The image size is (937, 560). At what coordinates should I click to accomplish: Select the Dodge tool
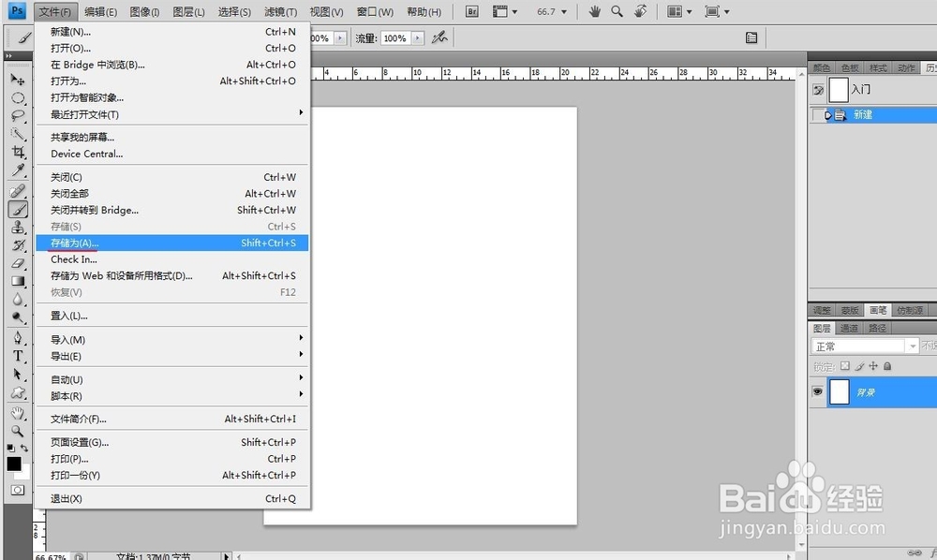click(18, 317)
